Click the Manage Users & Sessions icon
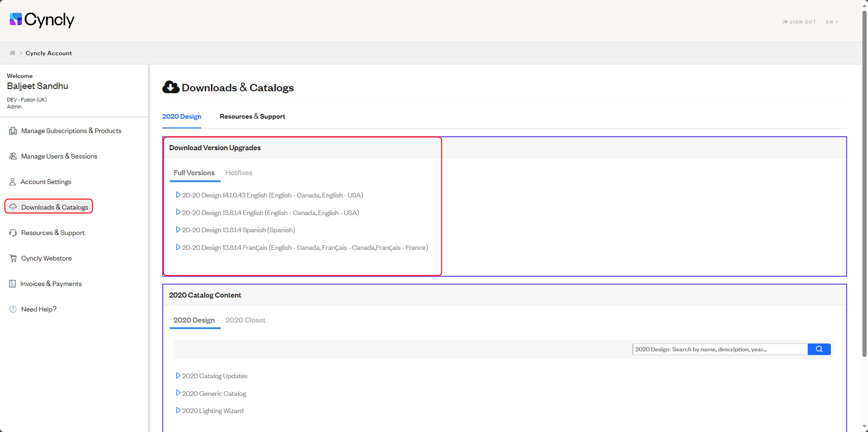Viewport: 868px width, 432px height. pyautogui.click(x=13, y=156)
